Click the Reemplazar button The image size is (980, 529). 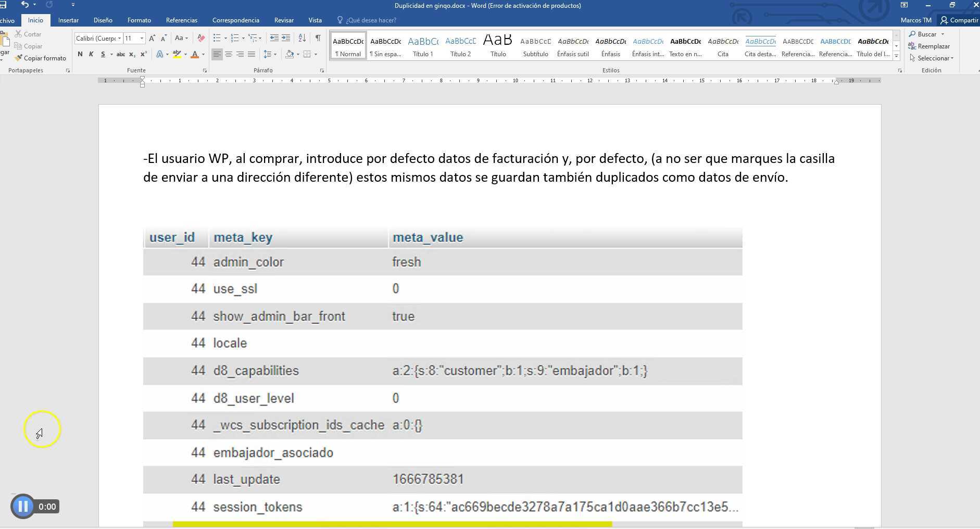click(929, 46)
